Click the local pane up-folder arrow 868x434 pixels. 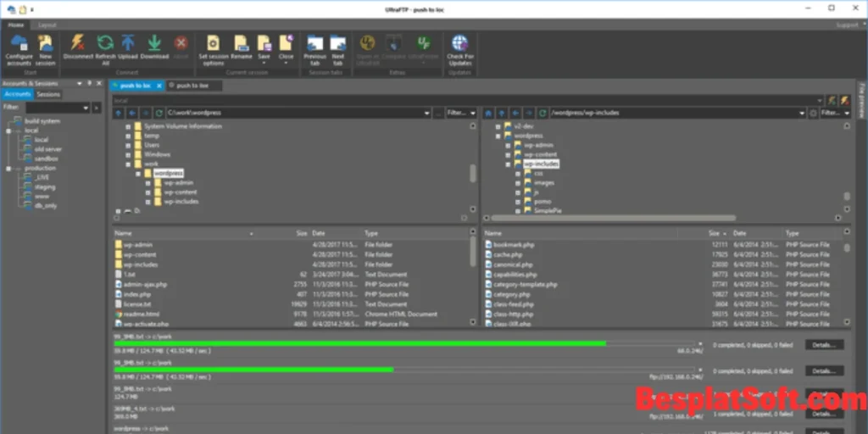(119, 113)
